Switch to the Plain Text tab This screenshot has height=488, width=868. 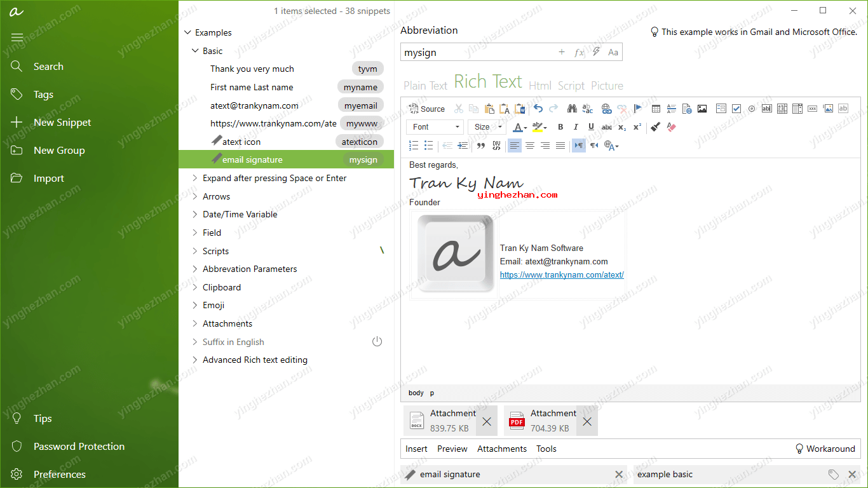[425, 86]
